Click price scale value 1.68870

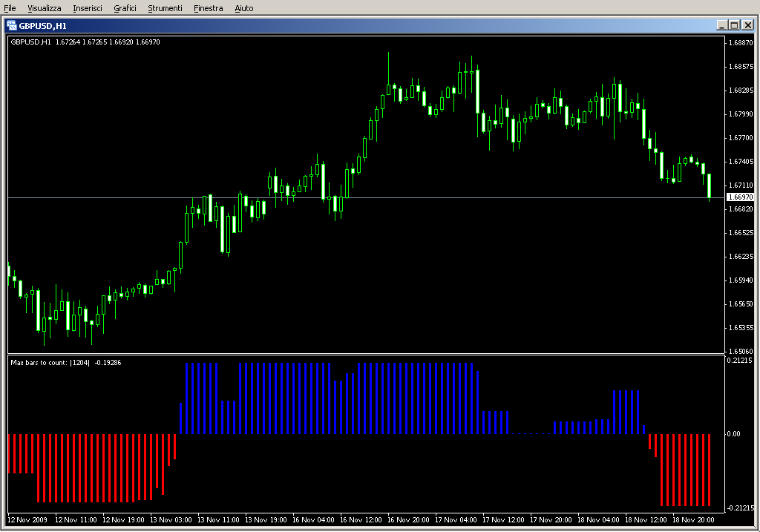[741, 42]
